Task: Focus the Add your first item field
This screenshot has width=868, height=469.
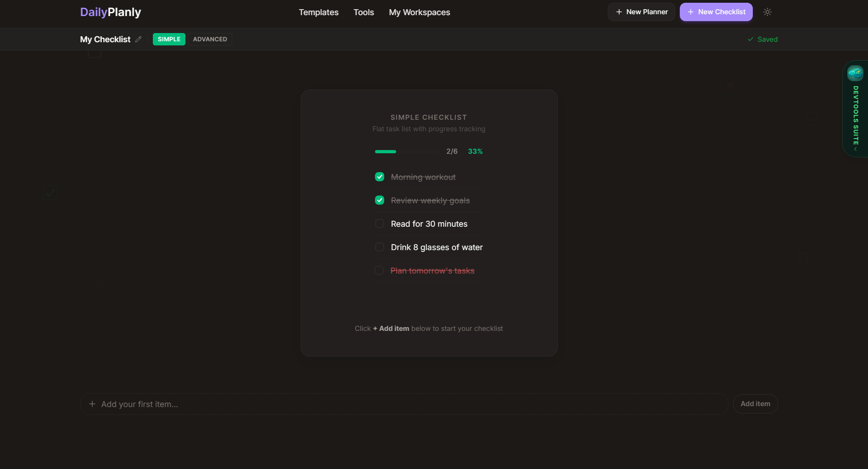Action: (x=404, y=404)
